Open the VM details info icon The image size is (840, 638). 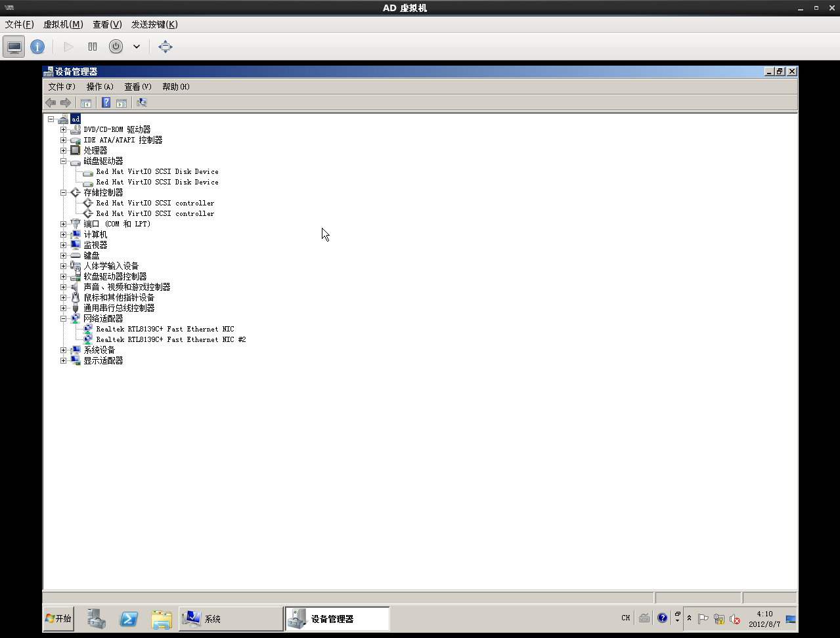pyautogui.click(x=37, y=47)
